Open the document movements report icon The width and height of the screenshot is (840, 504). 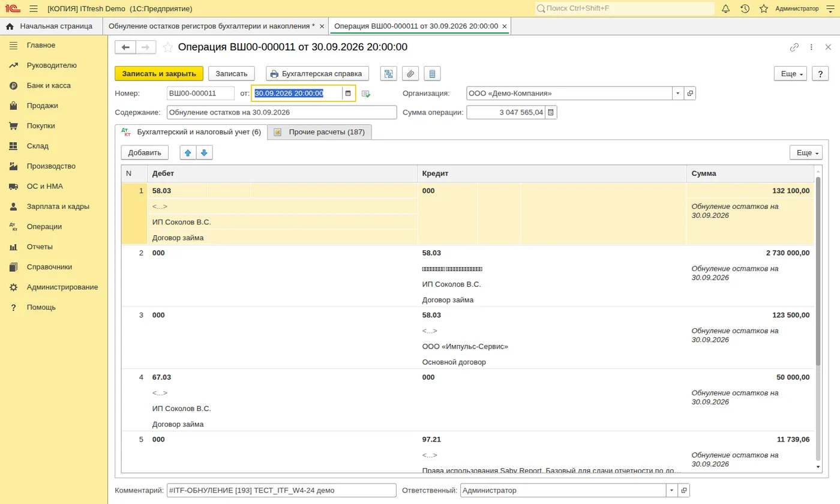click(x=432, y=73)
